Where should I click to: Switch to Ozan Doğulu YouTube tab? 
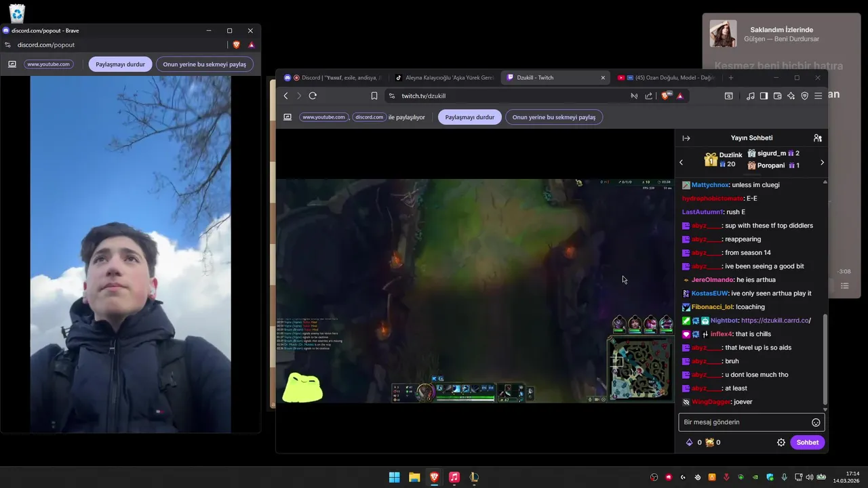pyautogui.click(x=666, y=78)
